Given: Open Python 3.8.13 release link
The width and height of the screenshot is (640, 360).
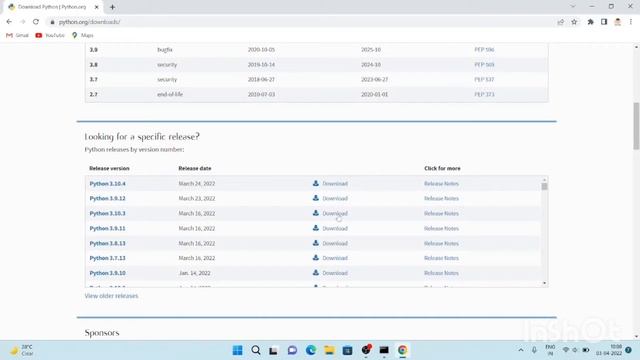Looking at the screenshot, I should tap(107, 243).
